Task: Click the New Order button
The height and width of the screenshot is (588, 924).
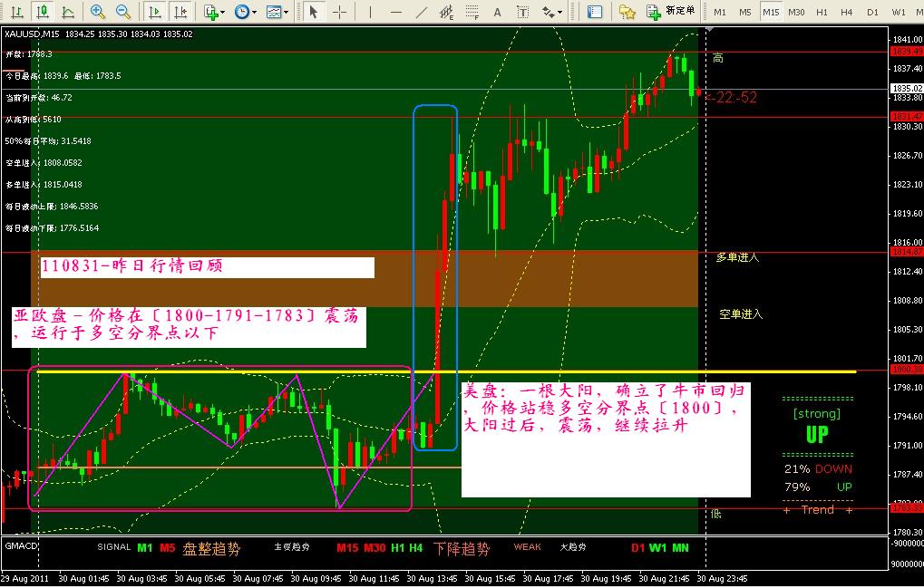Action: click(x=671, y=12)
